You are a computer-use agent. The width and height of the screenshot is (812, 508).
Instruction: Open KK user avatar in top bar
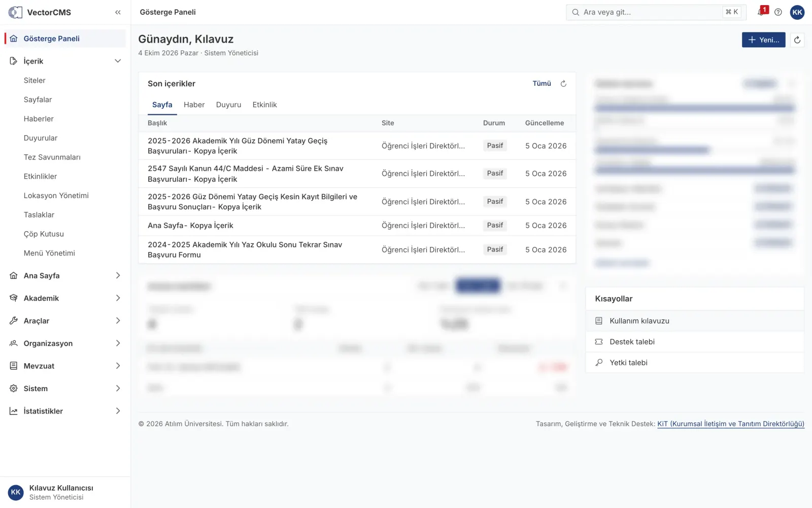tap(797, 12)
